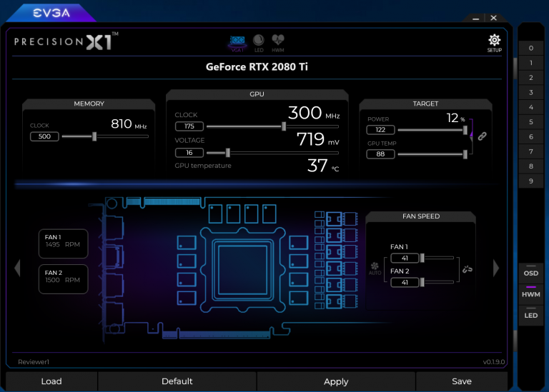Click the GPU clock slider handle
The image size is (549, 392).
coord(284,126)
